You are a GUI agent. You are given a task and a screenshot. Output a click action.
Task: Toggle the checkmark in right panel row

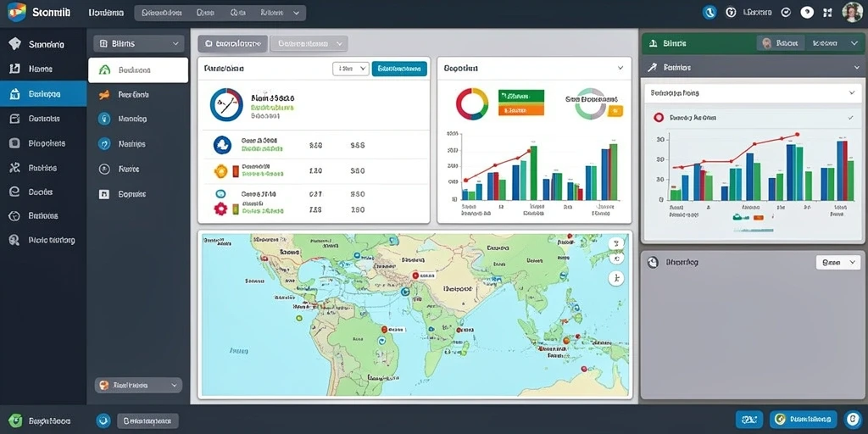851,117
